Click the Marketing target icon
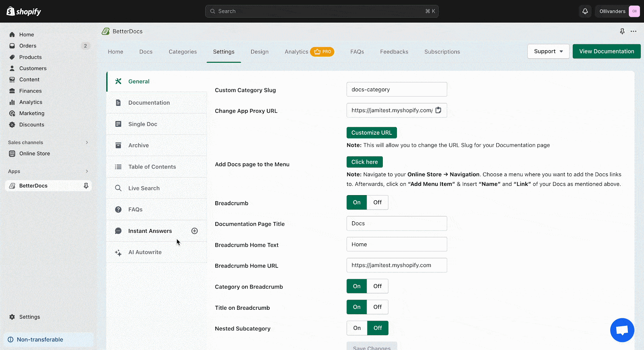This screenshot has height=350, width=644. [x=12, y=113]
